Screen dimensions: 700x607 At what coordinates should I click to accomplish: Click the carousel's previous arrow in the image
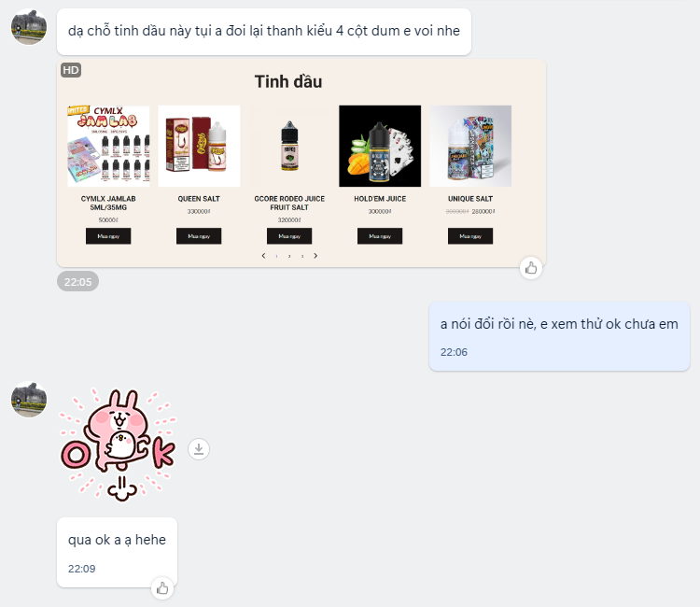click(x=263, y=256)
